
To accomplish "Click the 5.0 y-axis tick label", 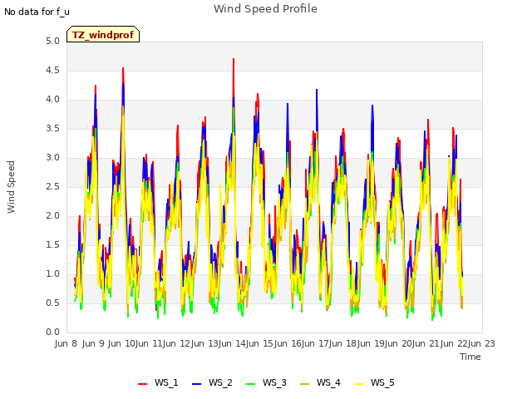I will [52, 42].
